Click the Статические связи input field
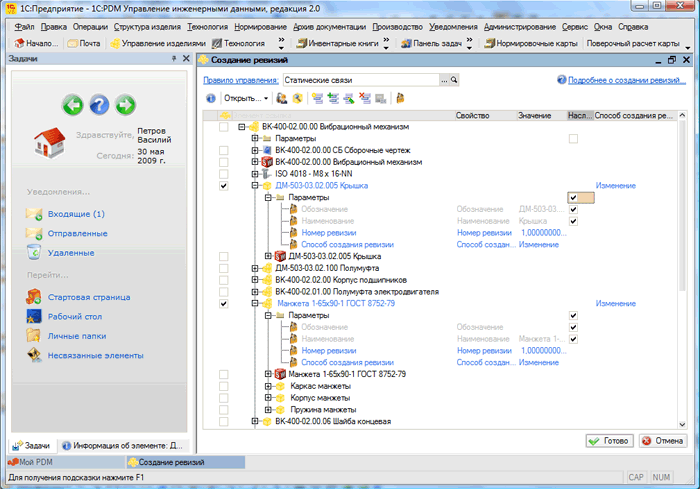The height and width of the screenshot is (489, 700). (x=362, y=80)
